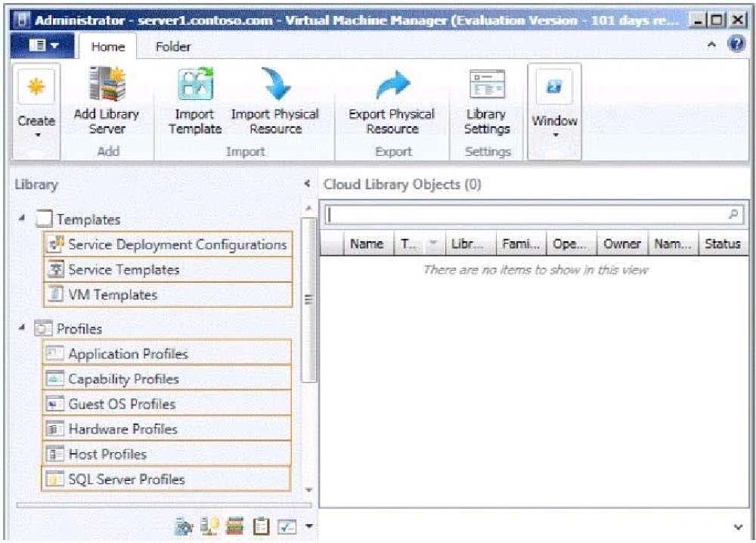Select VM Templates node
The width and height of the screenshot is (756, 543).
coord(168,294)
